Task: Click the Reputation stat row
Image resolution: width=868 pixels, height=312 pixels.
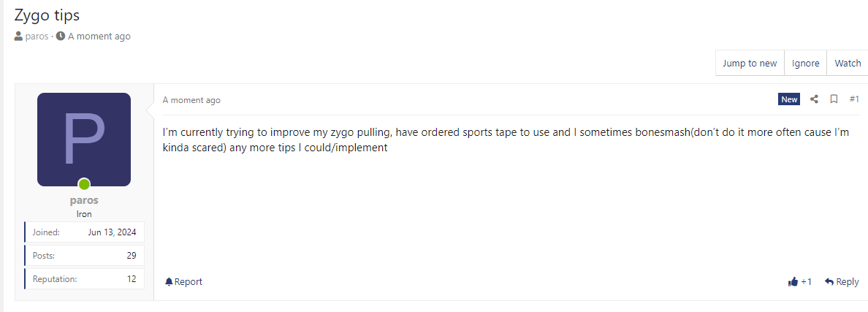Action: click(85, 279)
